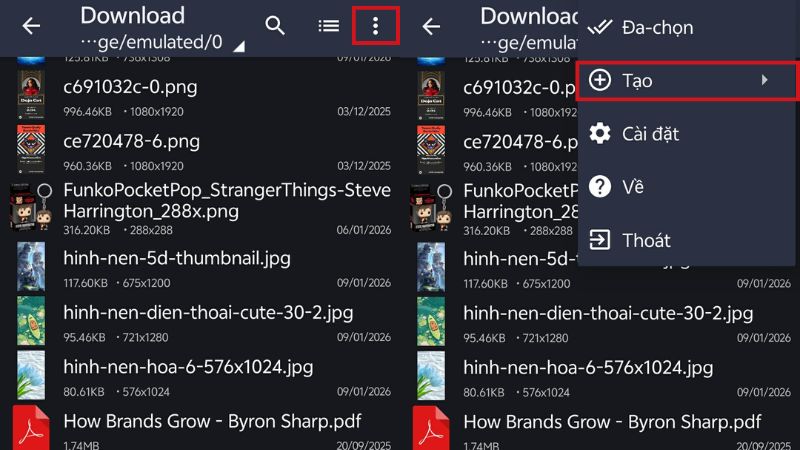Viewport: 800px width, 450px height.
Task: Open hinh-nen-5d thumbnail in right panel
Action: click(431, 267)
